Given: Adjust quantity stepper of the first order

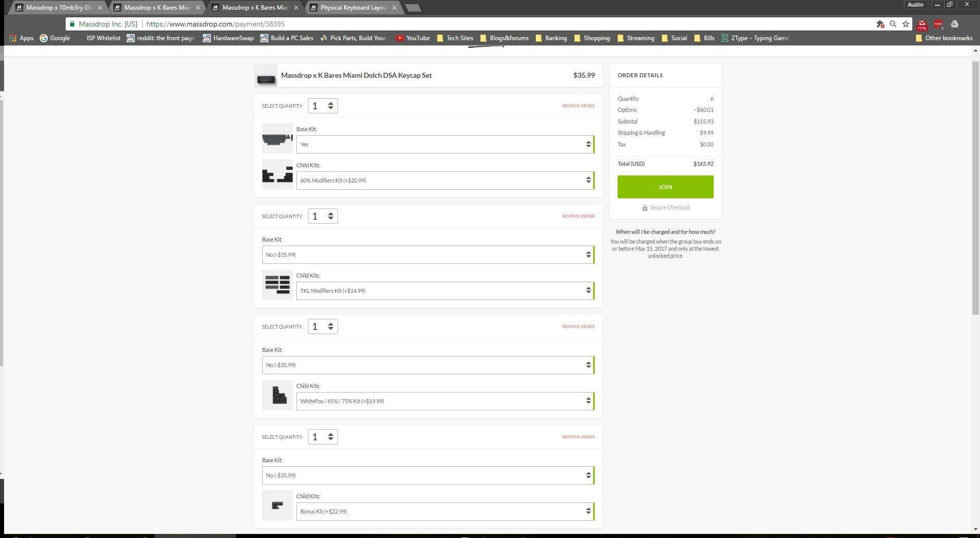Looking at the screenshot, I should pos(330,106).
